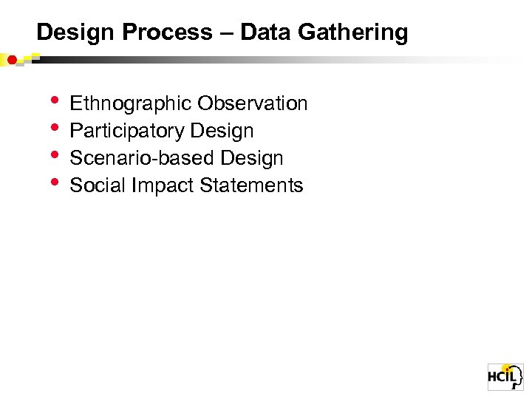The height and width of the screenshot is (399, 532).
Task: Click the HCIL logo in the corner
Action: tap(503, 376)
